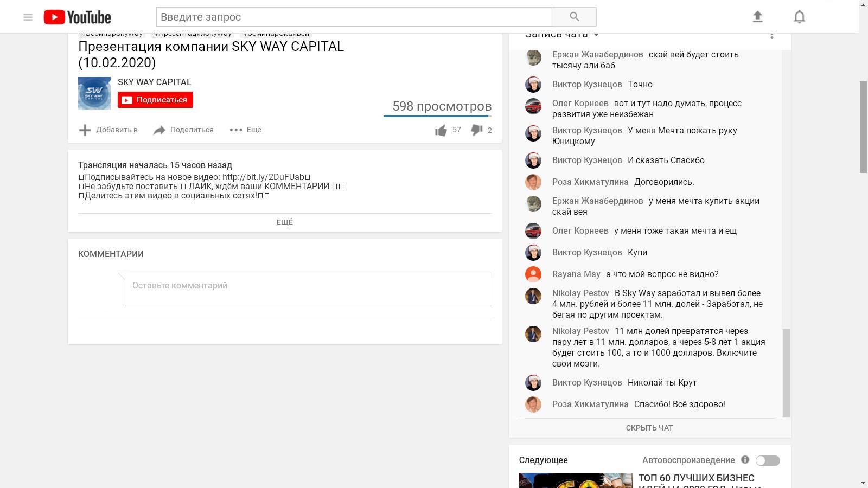Click the avatar beside the Точно message
This screenshot has height=488, width=868.
pos(533,85)
